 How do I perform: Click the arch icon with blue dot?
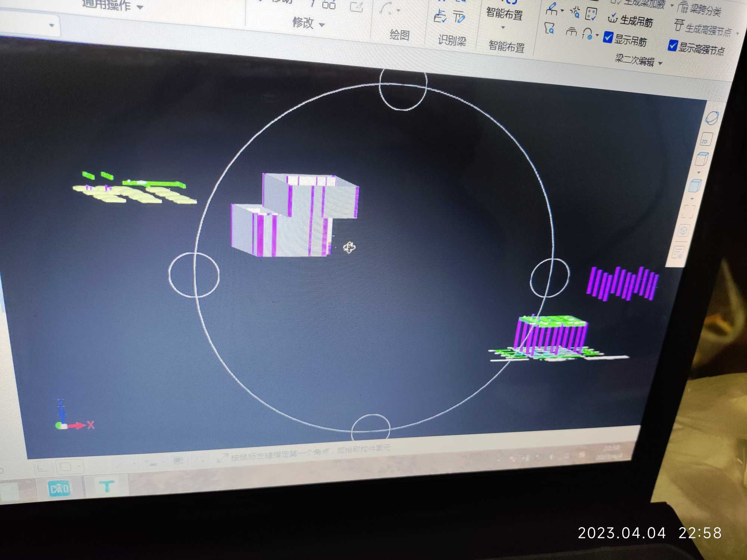[x=588, y=33]
